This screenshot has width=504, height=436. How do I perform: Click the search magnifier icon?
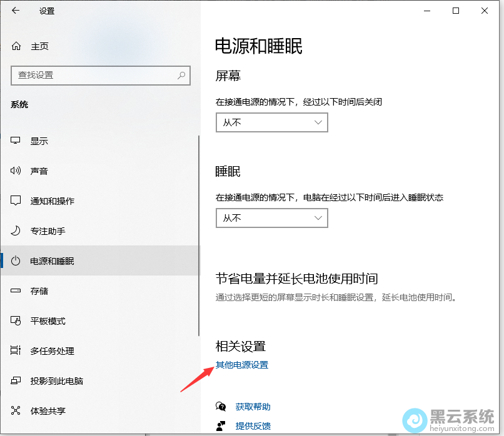pos(181,76)
